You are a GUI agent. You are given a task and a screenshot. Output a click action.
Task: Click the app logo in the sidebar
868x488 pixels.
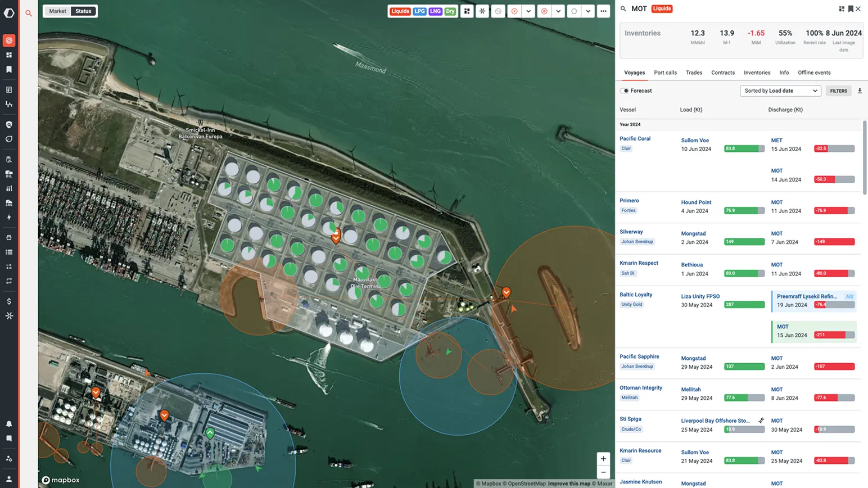pyautogui.click(x=9, y=12)
